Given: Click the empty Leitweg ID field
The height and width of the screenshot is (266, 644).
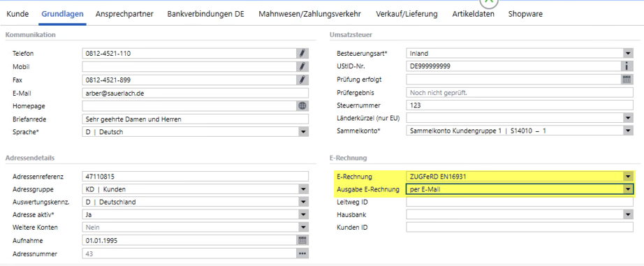Looking at the screenshot, I should pyautogui.click(x=520, y=202).
